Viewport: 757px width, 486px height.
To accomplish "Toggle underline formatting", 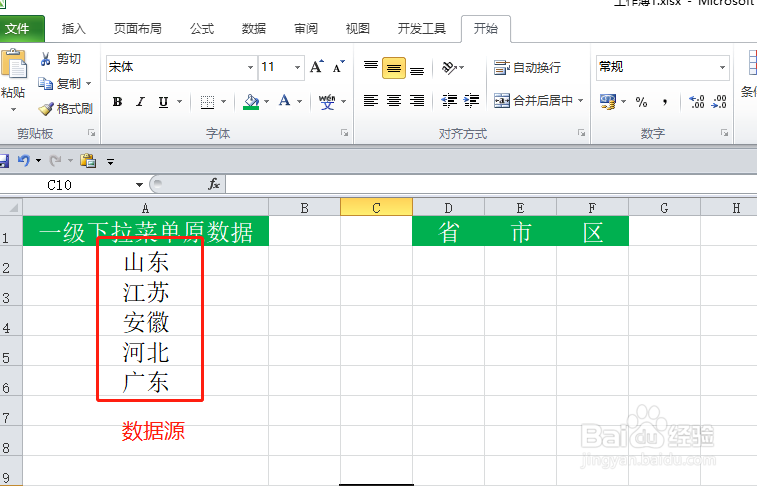I will [164, 102].
